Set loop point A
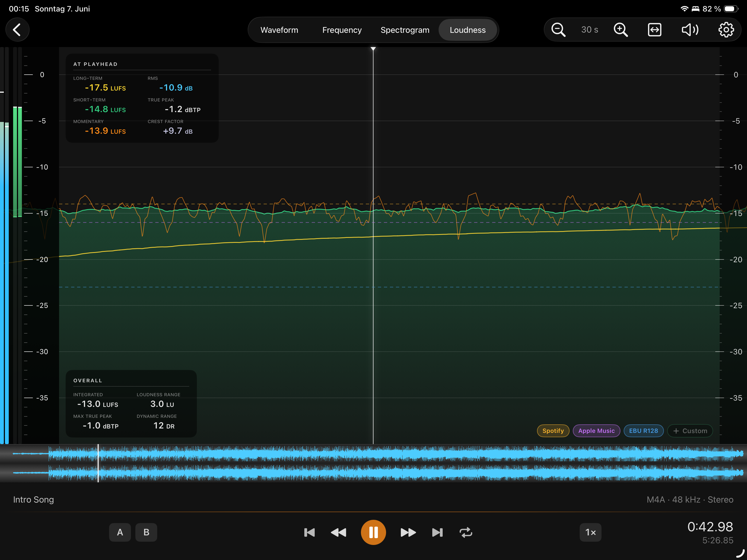The width and height of the screenshot is (747, 560). 120,532
